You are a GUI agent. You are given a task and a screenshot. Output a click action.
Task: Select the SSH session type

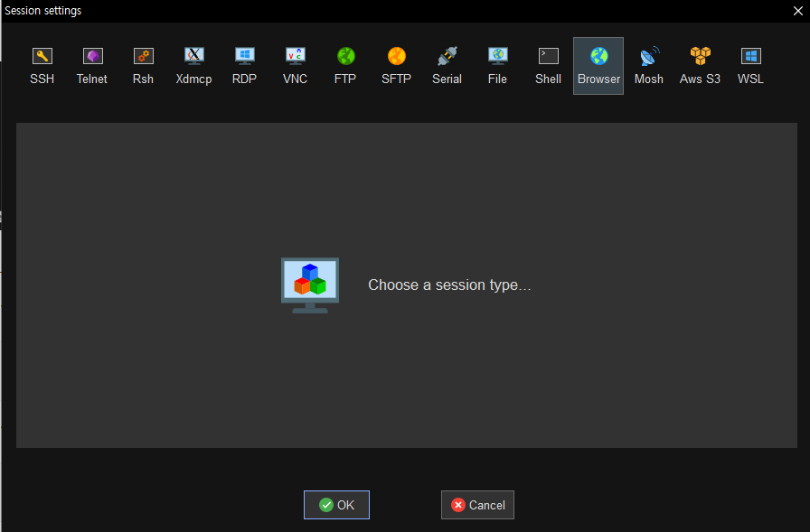[x=42, y=66]
